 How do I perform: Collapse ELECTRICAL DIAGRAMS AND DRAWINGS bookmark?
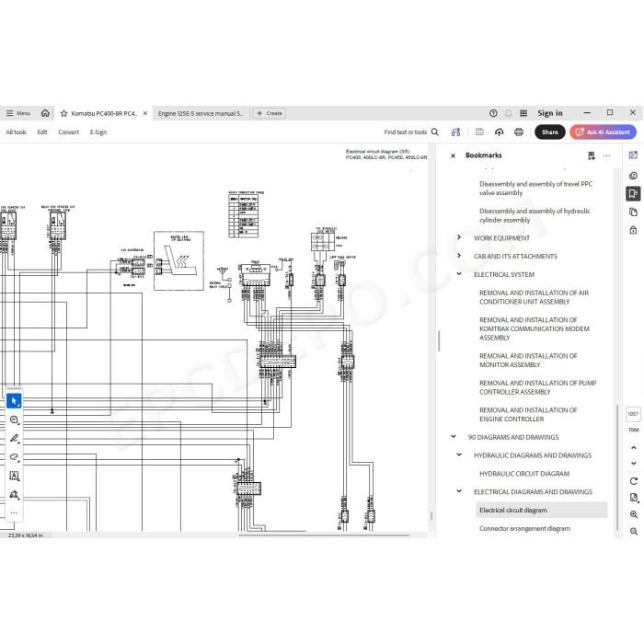459,491
